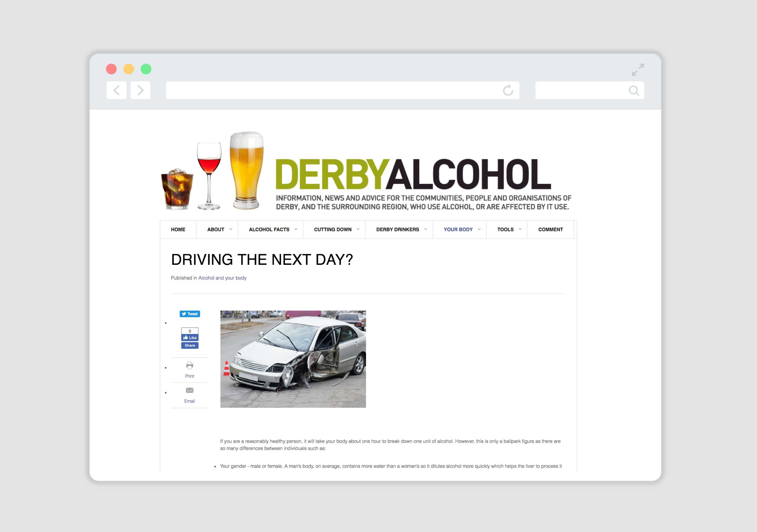
Task: Go to the Home menu item
Action: (x=178, y=229)
